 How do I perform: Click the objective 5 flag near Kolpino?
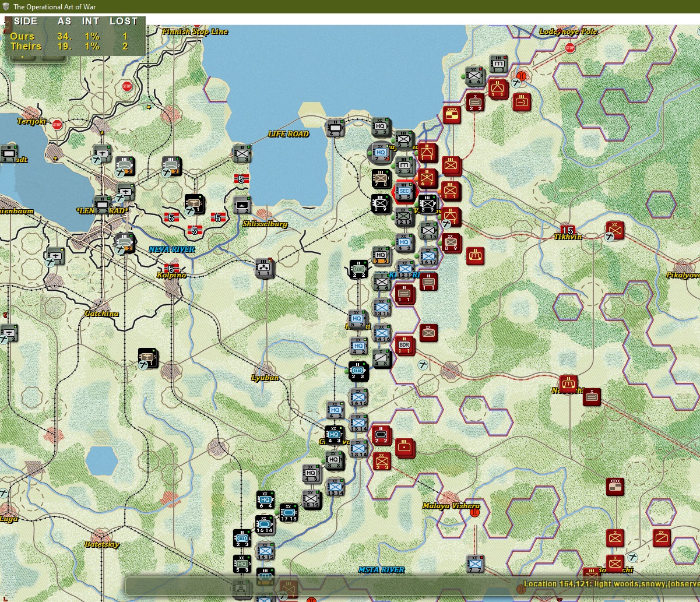172,269
